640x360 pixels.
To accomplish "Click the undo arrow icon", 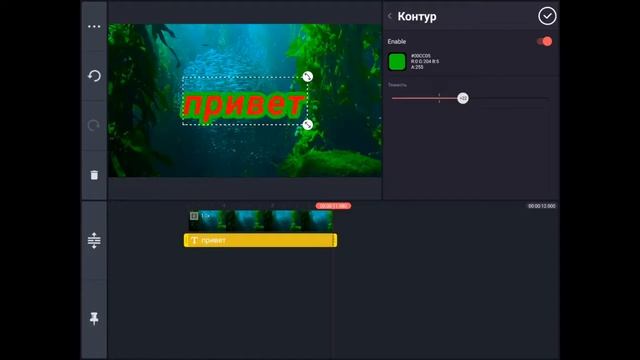I will click(x=94, y=76).
